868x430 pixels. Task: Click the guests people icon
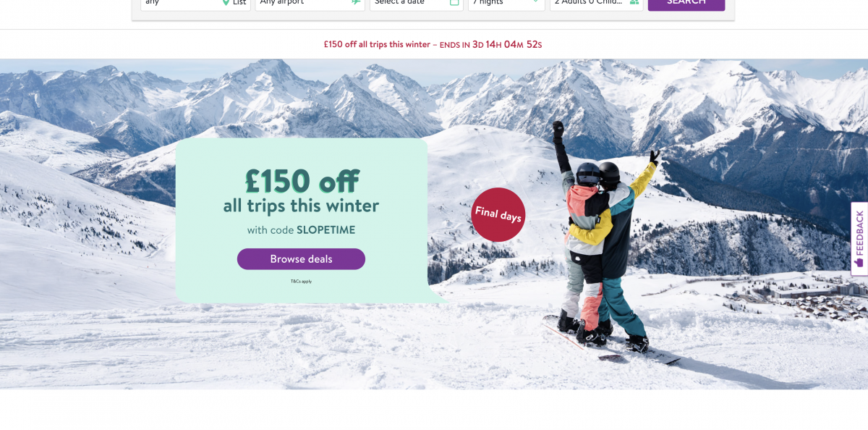tap(634, 2)
